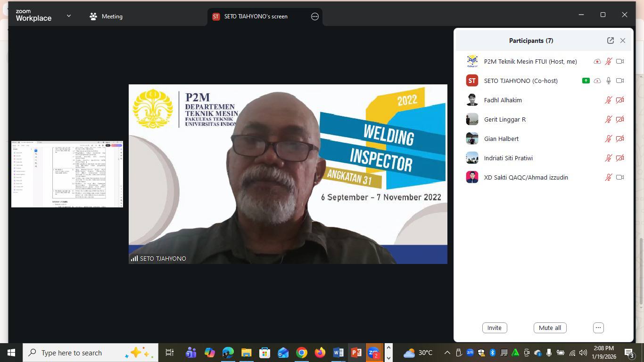The height and width of the screenshot is (362, 644).
Task: Click the muted mic icon for XD Sakti QAQC
Action: pos(609,177)
